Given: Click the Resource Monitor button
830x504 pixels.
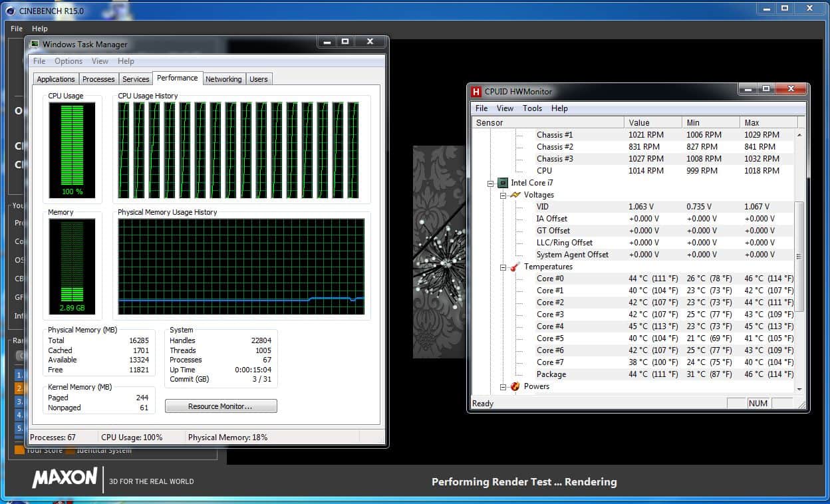Looking at the screenshot, I should (220, 406).
